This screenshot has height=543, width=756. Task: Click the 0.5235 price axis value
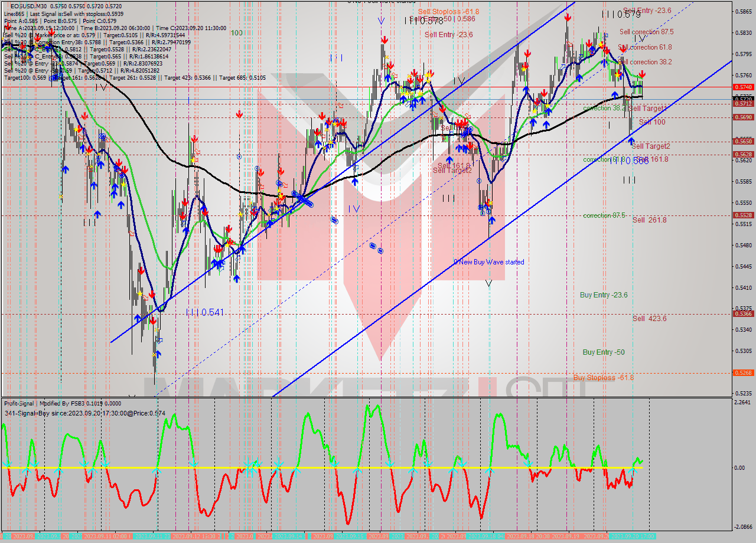tap(743, 393)
